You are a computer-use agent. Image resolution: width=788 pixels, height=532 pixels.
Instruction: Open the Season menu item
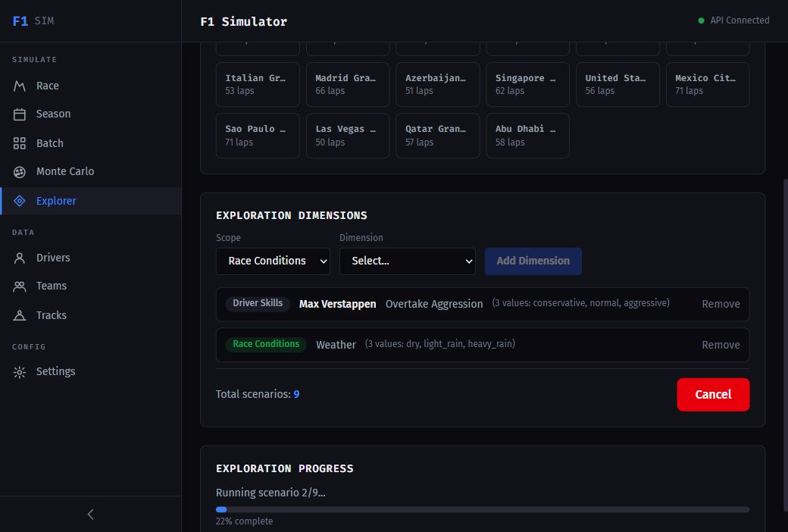click(x=53, y=114)
